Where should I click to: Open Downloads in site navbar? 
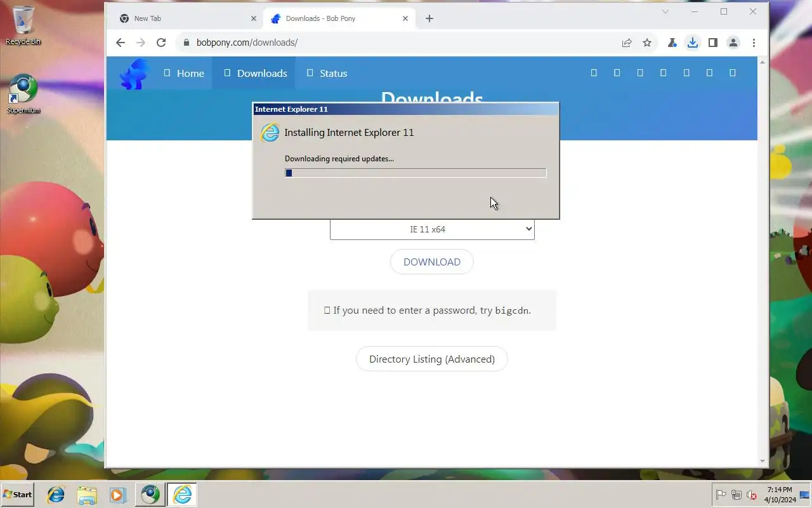[255, 73]
